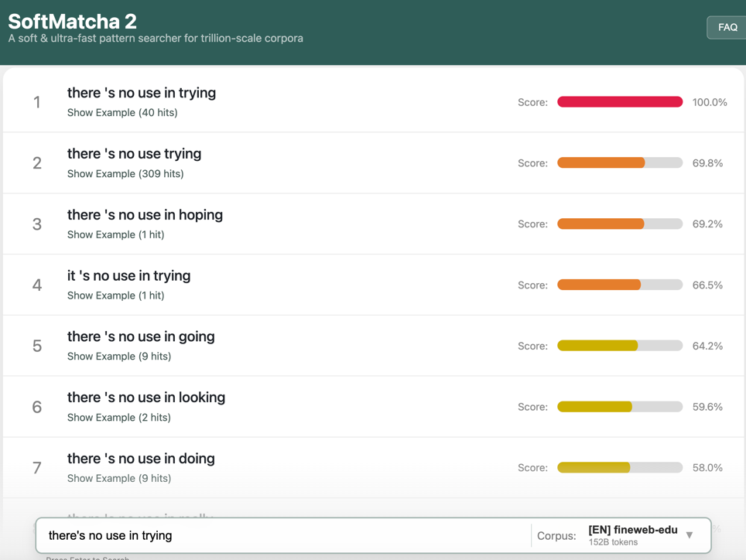Select result text "there 's no use in trying"
The image size is (746, 560).
coord(142,93)
